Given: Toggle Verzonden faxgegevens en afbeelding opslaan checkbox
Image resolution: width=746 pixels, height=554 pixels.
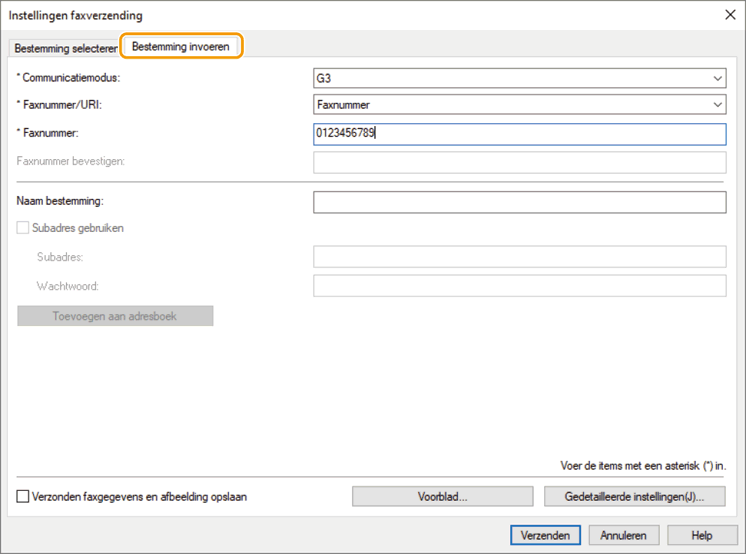Looking at the screenshot, I should [x=24, y=496].
